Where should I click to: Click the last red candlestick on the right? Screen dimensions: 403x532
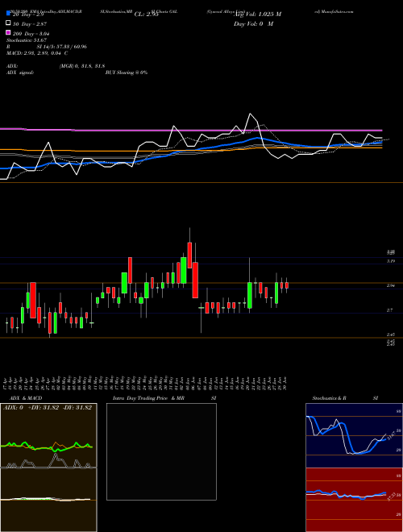point(287,285)
